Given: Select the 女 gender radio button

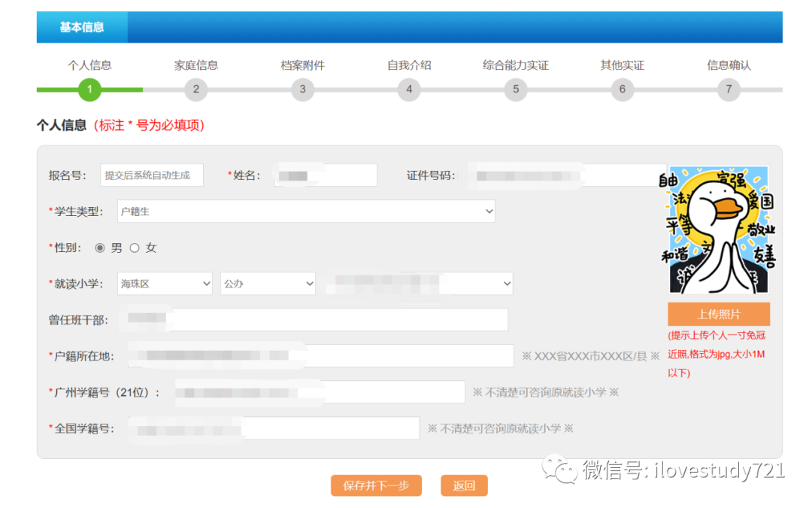Looking at the screenshot, I should [135, 247].
